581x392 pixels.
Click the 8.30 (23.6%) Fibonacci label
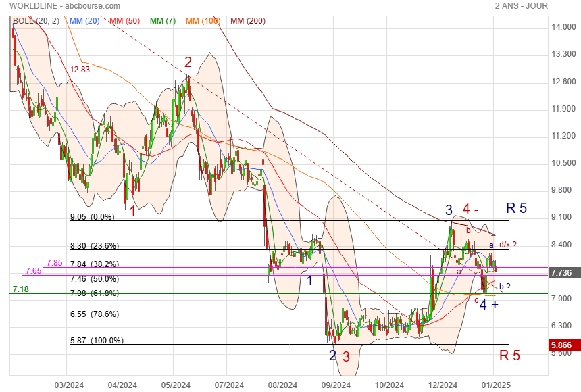click(x=95, y=246)
